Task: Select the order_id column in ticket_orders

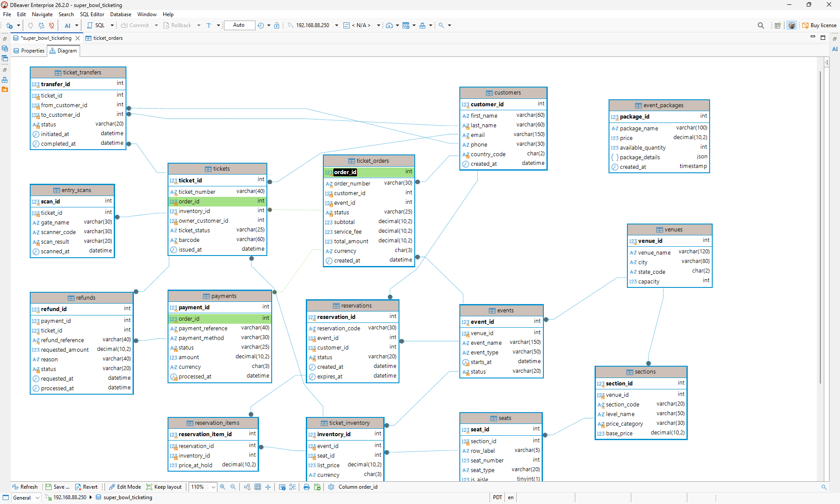Action: click(369, 172)
